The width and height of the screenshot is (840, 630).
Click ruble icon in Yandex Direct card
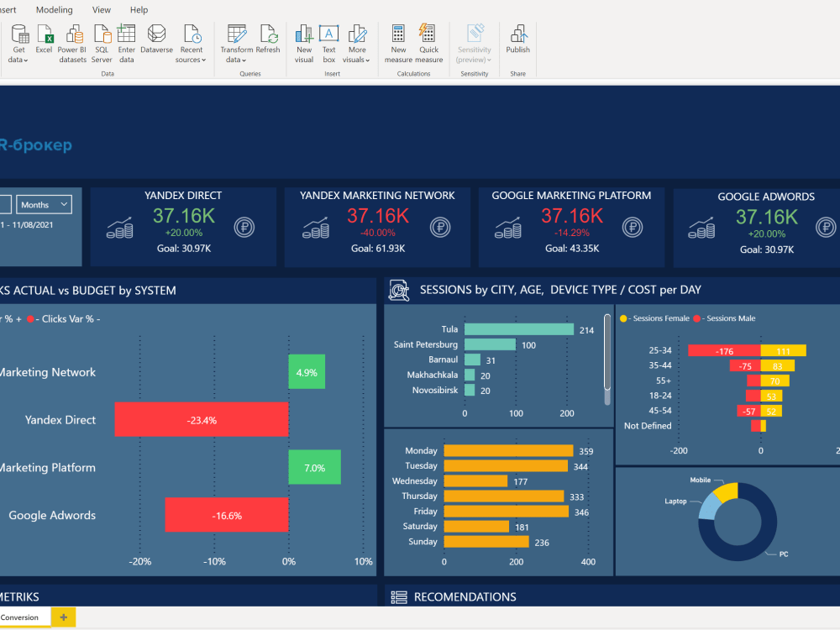click(x=244, y=227)
